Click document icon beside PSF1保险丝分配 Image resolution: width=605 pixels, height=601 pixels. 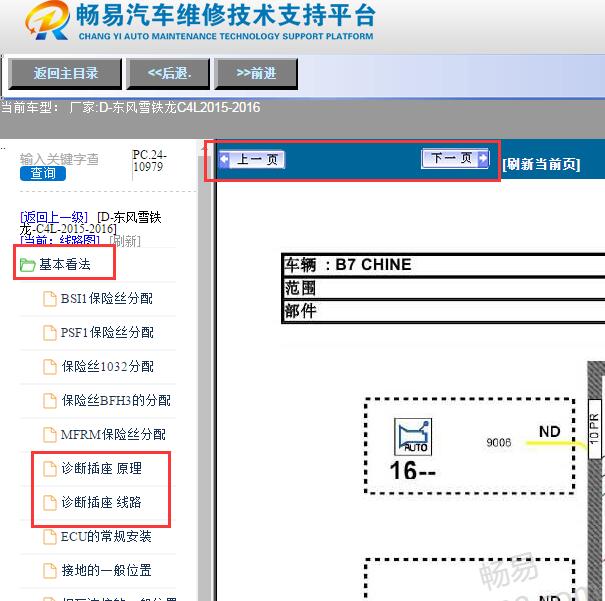tap(49, 333)
